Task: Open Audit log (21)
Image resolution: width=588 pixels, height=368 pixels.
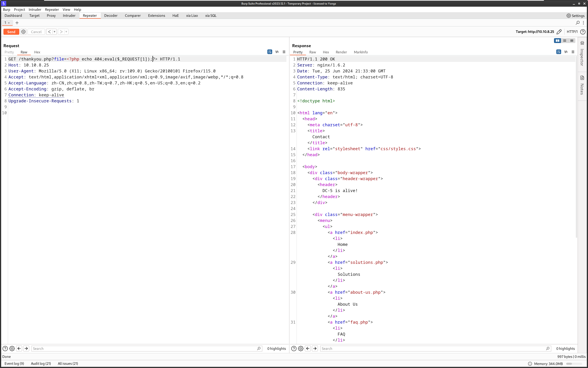Action: click(41, 363)
